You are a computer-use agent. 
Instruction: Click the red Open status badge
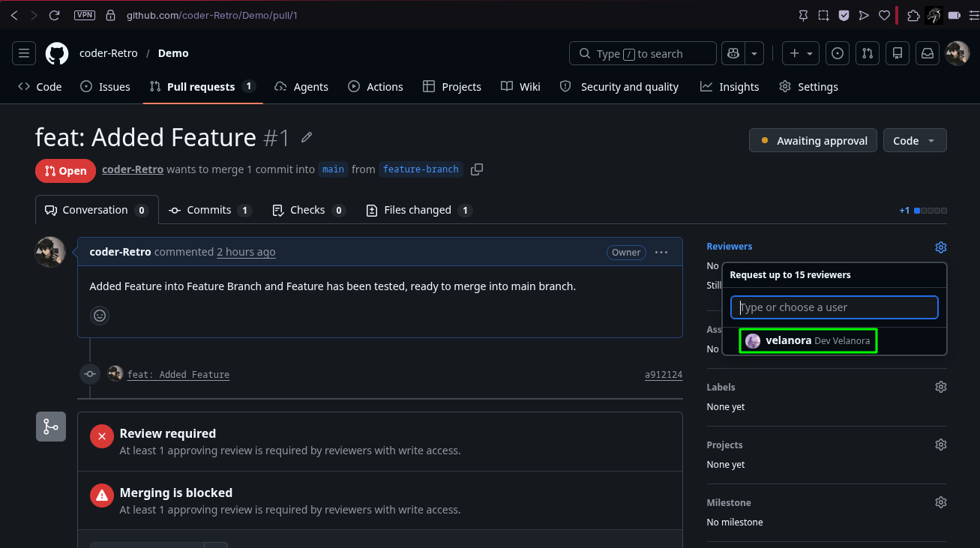[65, 171]
